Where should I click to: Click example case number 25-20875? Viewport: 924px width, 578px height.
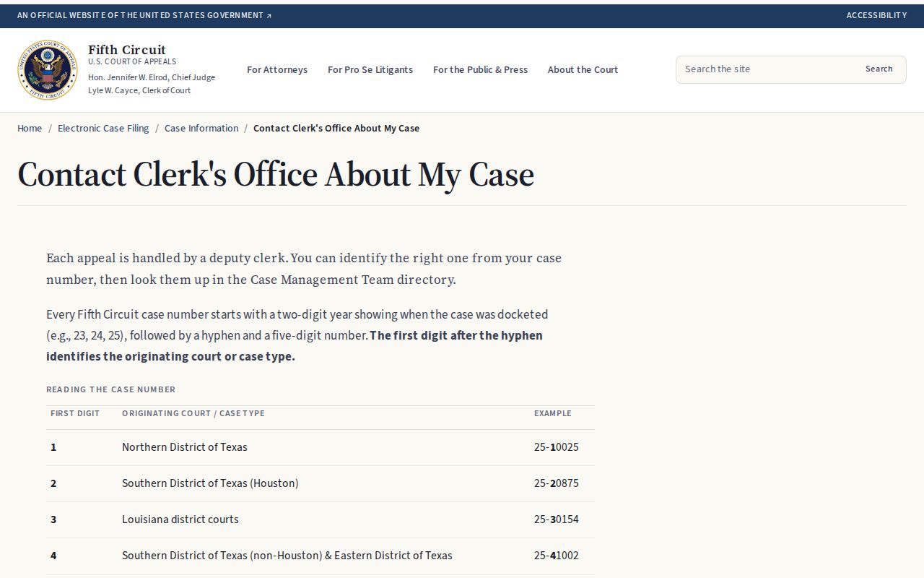557,483
